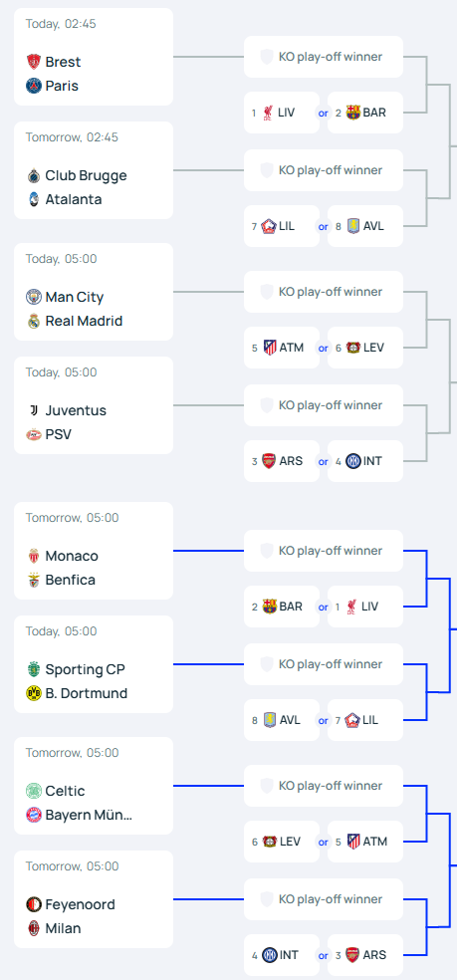Open the Monaco vs Benfica match card
This screenshot has width=457, height=980.
[94, 551]
